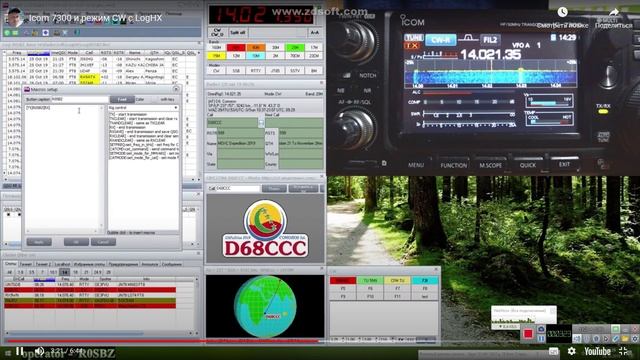Select the 23CM band button
Image resolution: width=640 pixels, height=360 pixels.
314,56
